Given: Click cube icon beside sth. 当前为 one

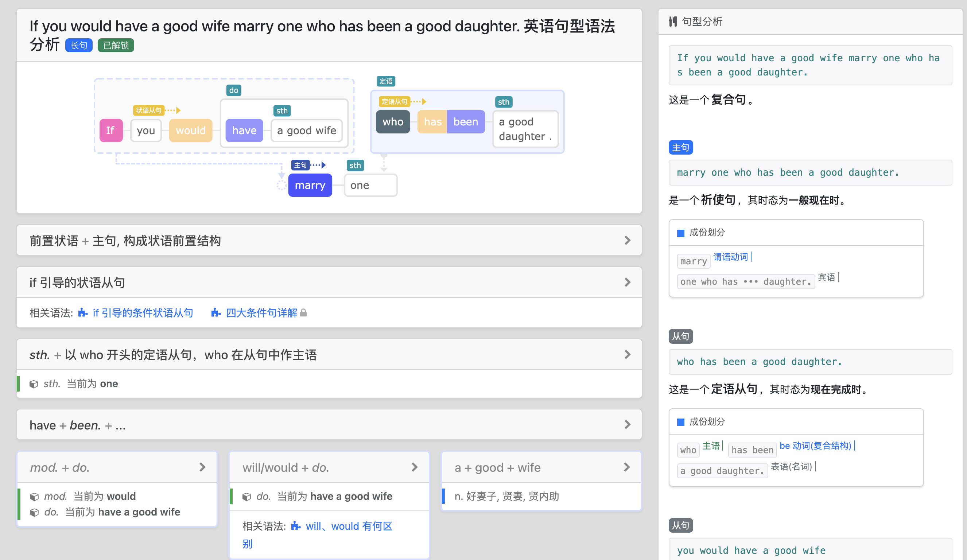Looking at the screenshot, I should [x=34, y=384].
